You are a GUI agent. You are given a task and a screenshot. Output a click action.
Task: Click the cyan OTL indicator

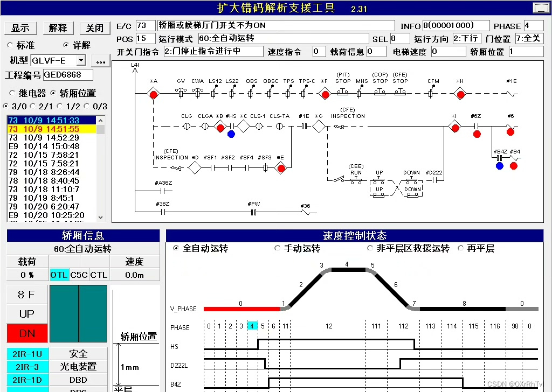click(x=59, y=275)
